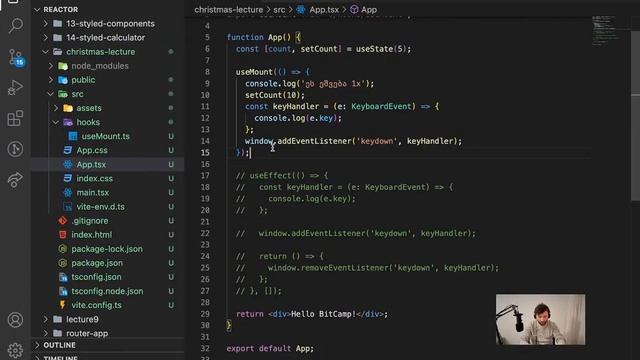Collapse the christmas-lecture folder
The height and width of the screenshot is (360, 640).
46,52
